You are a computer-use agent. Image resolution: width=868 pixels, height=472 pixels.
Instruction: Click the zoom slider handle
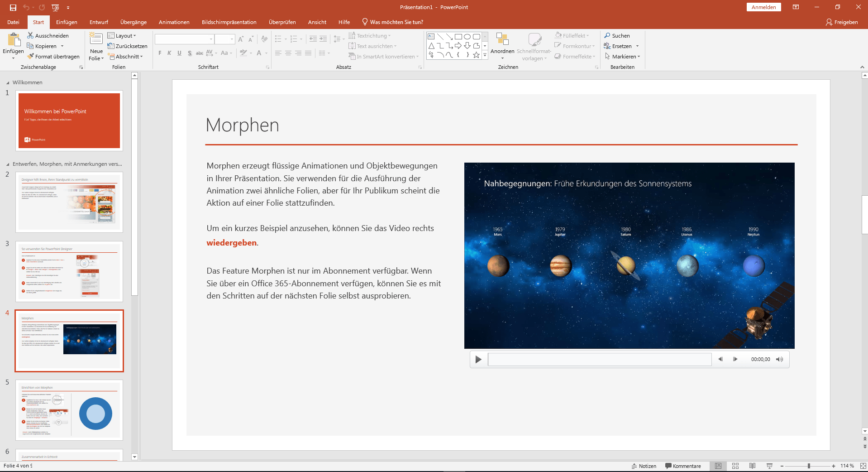[809, 466]
